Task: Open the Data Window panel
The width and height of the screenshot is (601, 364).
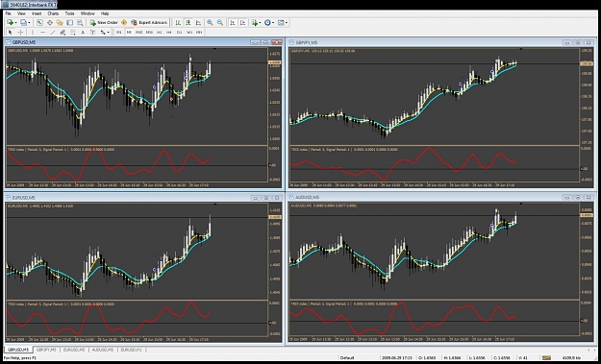Action: [x=50, y=23]
